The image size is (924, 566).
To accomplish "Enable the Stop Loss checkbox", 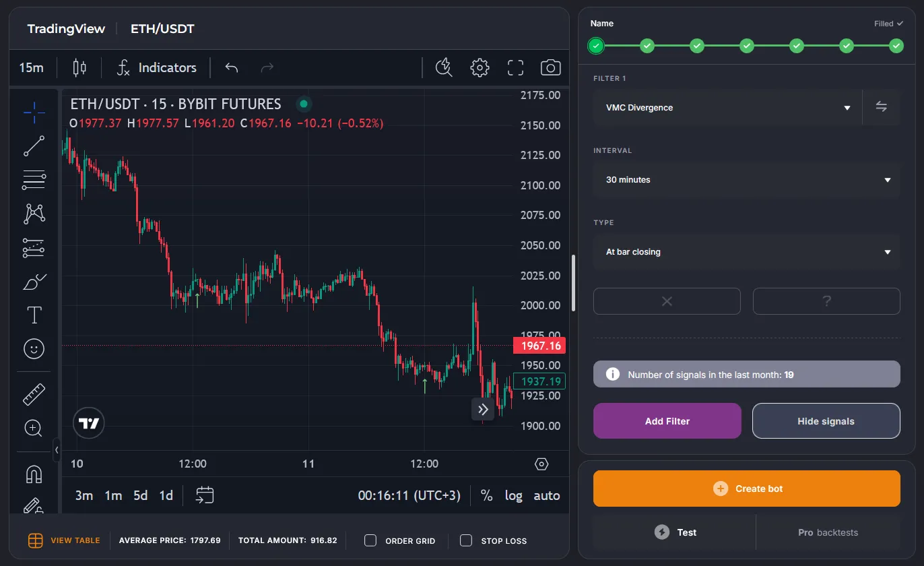I will coord(466,540).
